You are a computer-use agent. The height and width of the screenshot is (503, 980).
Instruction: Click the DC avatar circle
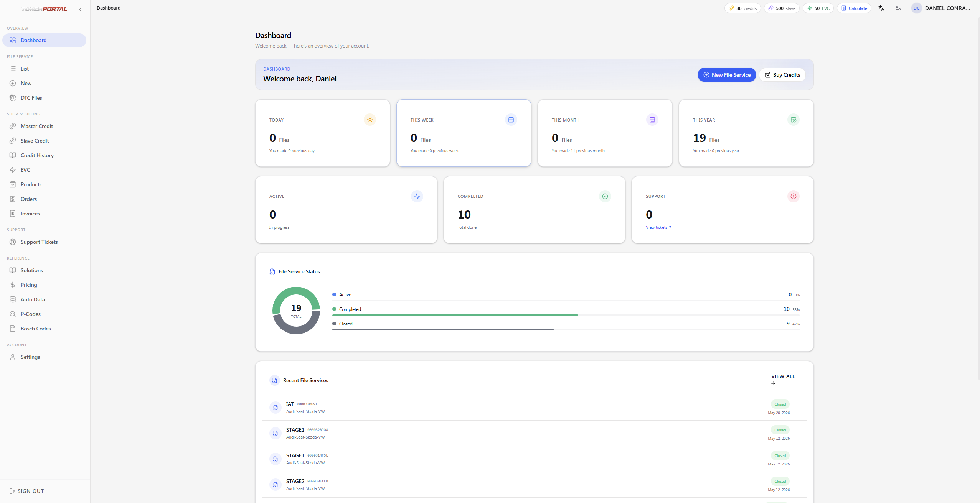pyautogui.click(x=917, y=8)
